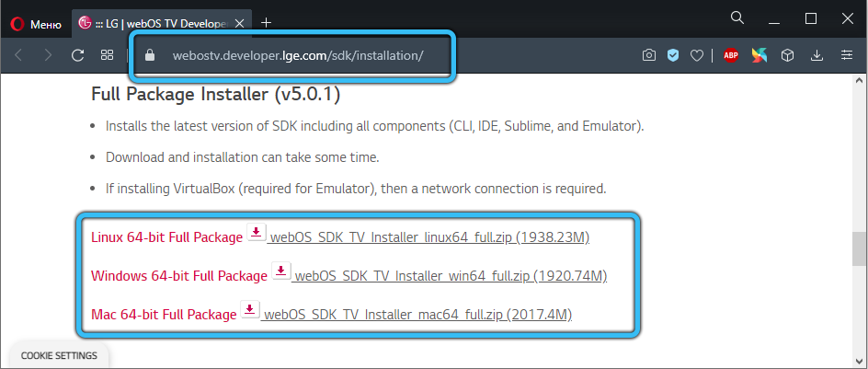Reload the current page

[78, 56]
